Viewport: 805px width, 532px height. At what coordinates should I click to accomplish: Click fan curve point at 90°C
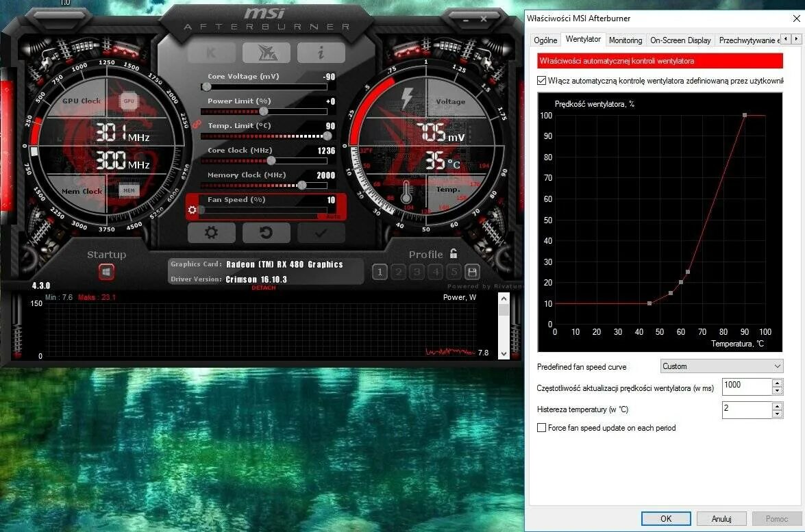click(745, 115)
